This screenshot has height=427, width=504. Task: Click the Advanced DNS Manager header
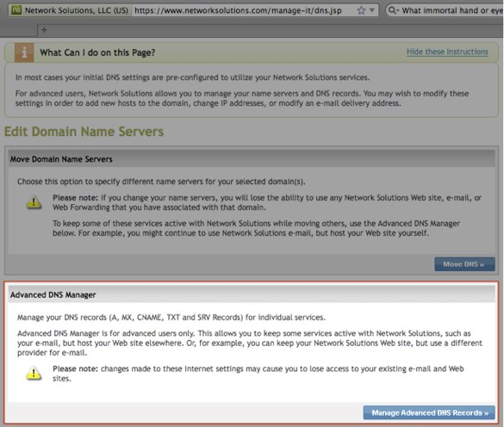[x=53, y=295]
